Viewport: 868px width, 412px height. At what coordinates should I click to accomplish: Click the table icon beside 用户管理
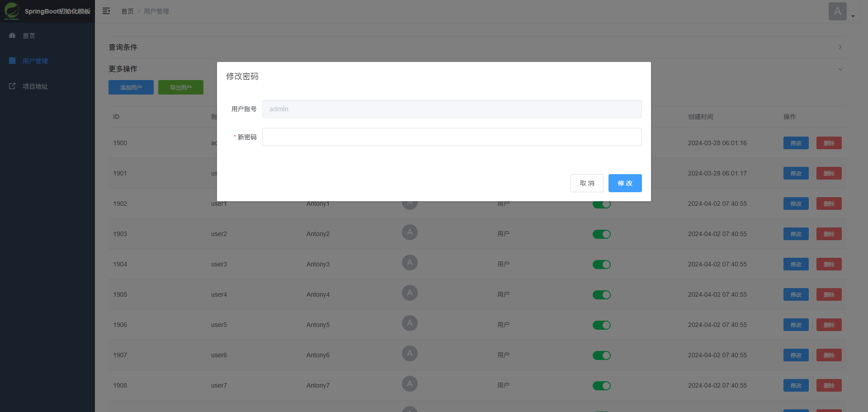[12, 61]
